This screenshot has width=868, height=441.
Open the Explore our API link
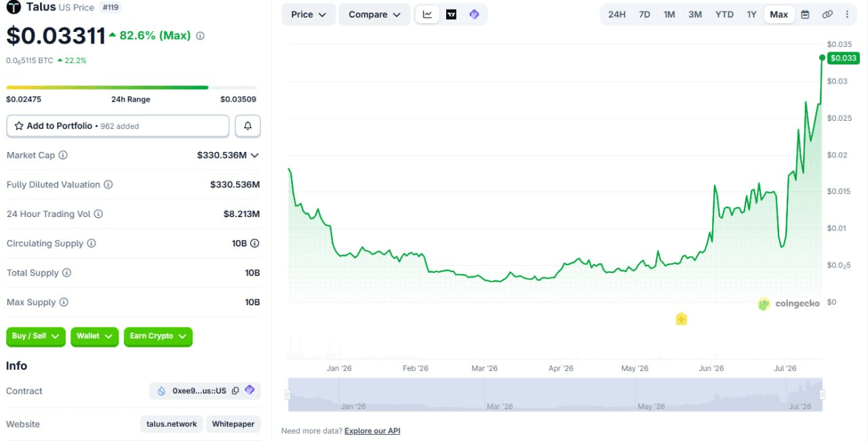(x=372, y=431)
